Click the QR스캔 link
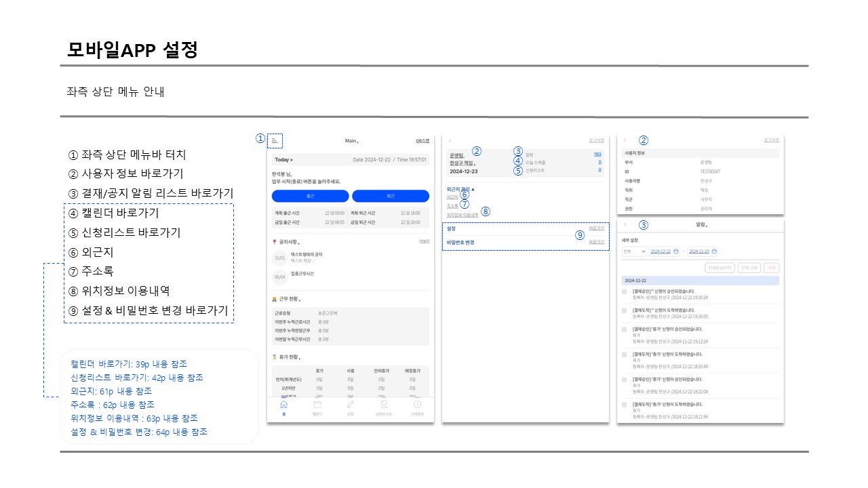The height and width of the screenshot is (488, 868). 422,141
